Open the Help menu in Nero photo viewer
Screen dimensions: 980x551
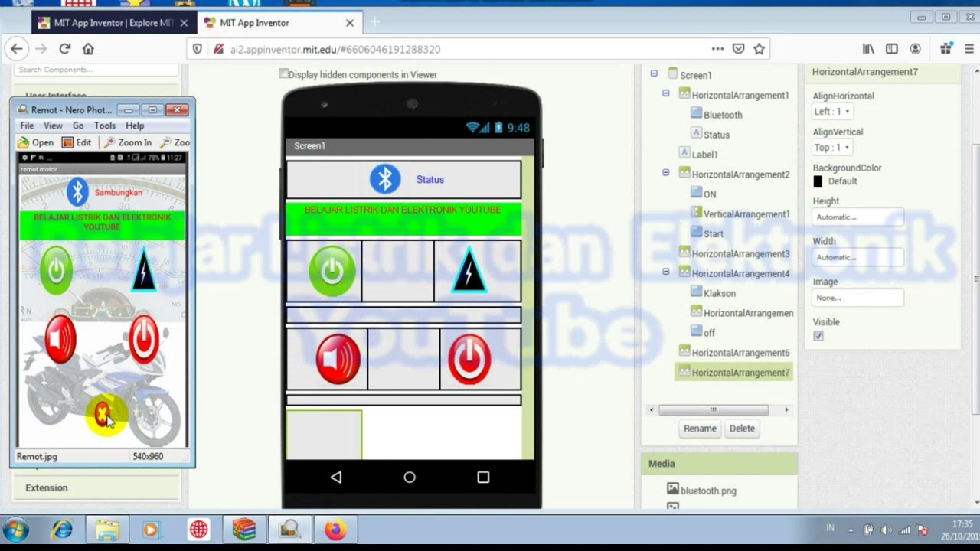pyautogui.click(x=135, y=126)
